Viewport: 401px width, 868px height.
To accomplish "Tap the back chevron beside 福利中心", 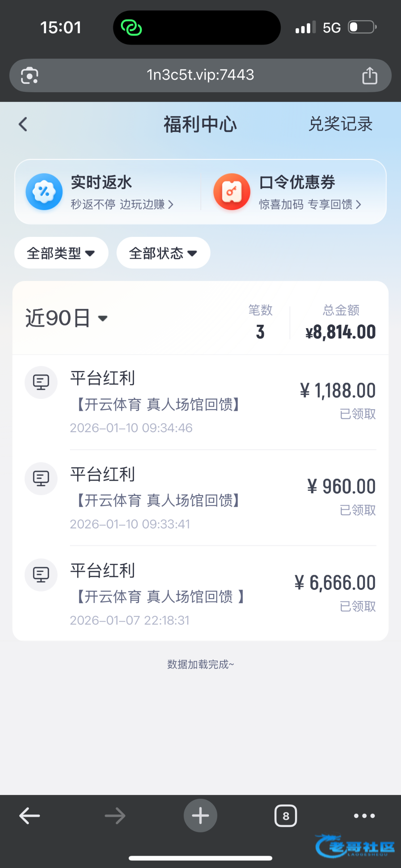I will pyautogui.click(x=23, y=124).
